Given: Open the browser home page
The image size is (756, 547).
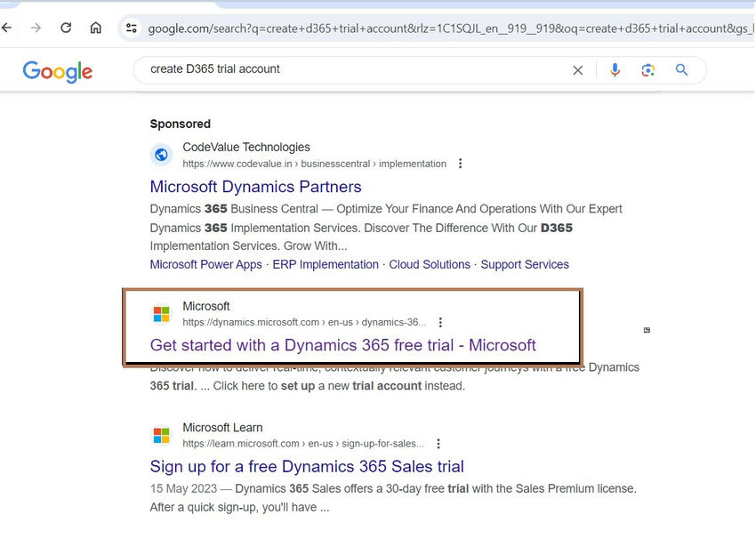Looking at the screenshot, I should tap(96, 28).
